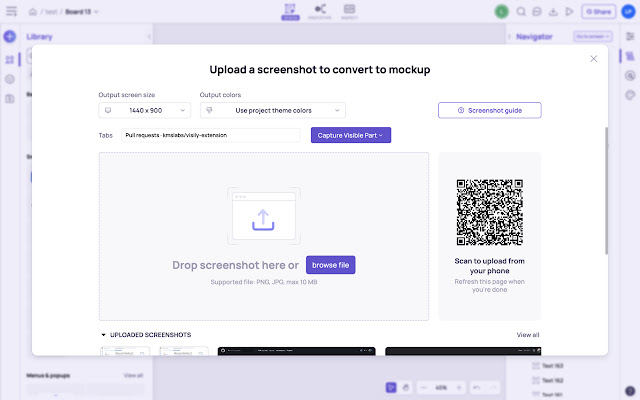
Task: Select Text 163 in Navigator
Action: 553,366
